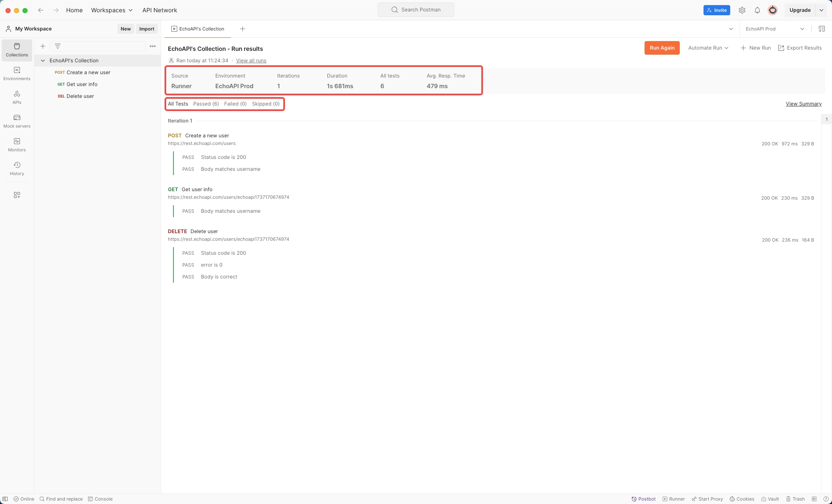Open View all runs link
This screenshot has height=504, width=832.
click(251, 61)
